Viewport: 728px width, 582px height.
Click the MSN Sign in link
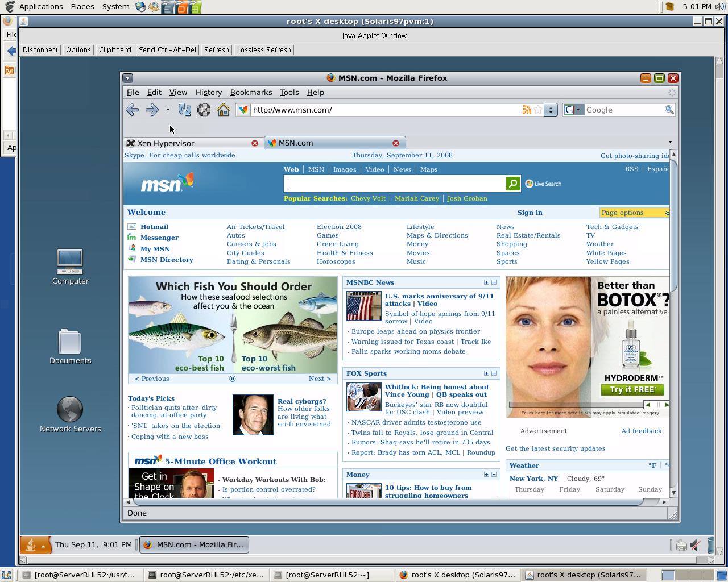pyautogui.click(x=530, y=213)
